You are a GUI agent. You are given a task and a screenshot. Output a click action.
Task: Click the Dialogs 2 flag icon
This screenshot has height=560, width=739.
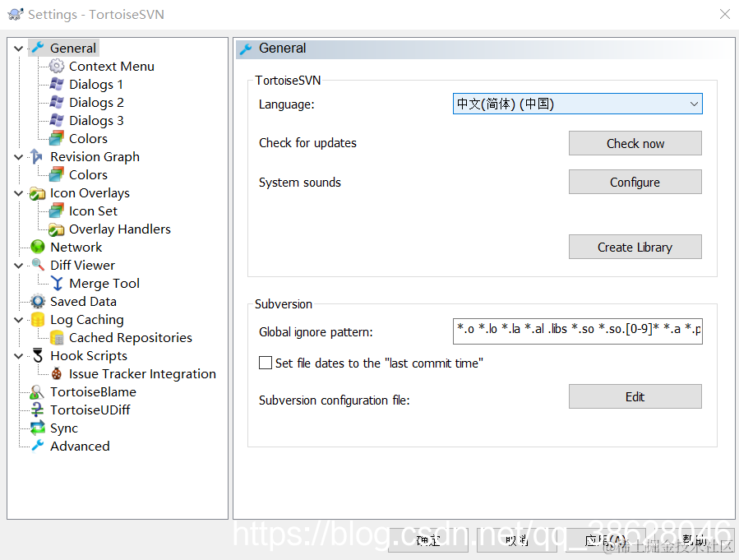(57, 102)
